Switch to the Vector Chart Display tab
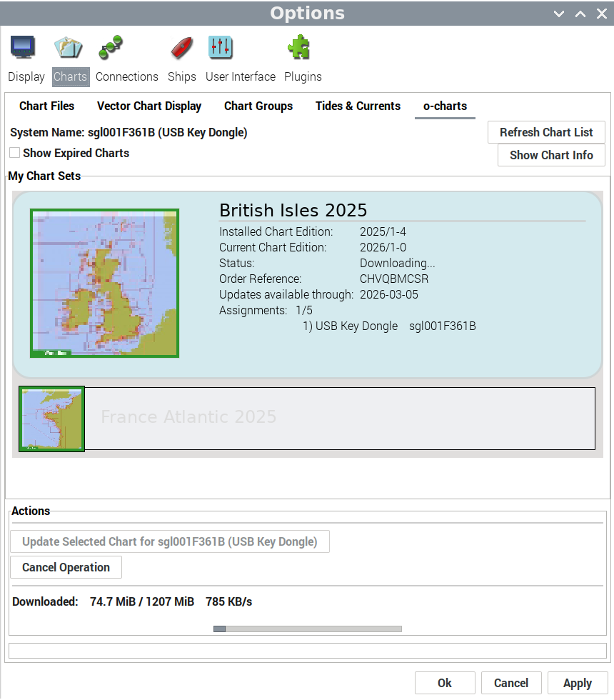Viewport: 614px width, 700px height. point(149,106)
